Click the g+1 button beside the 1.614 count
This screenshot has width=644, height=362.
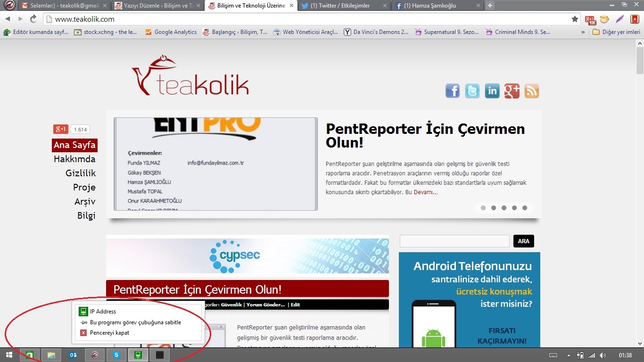coord(61,129)
